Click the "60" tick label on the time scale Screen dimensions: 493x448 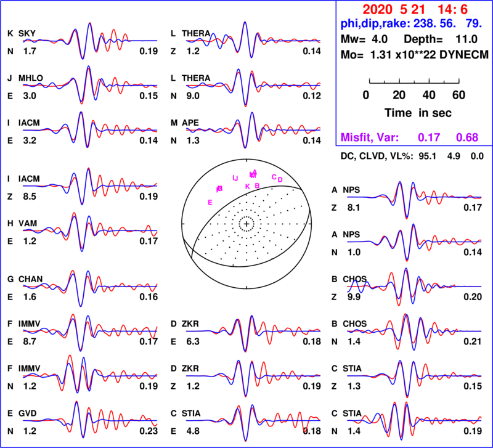coord(458,95)
